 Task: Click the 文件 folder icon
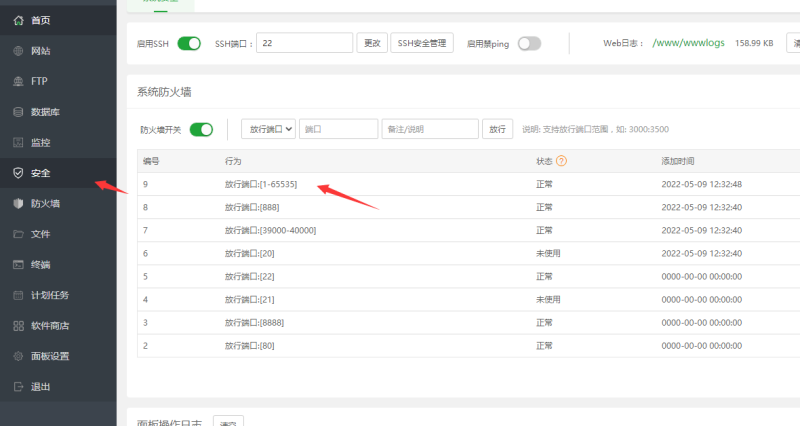tap(17, 234)
